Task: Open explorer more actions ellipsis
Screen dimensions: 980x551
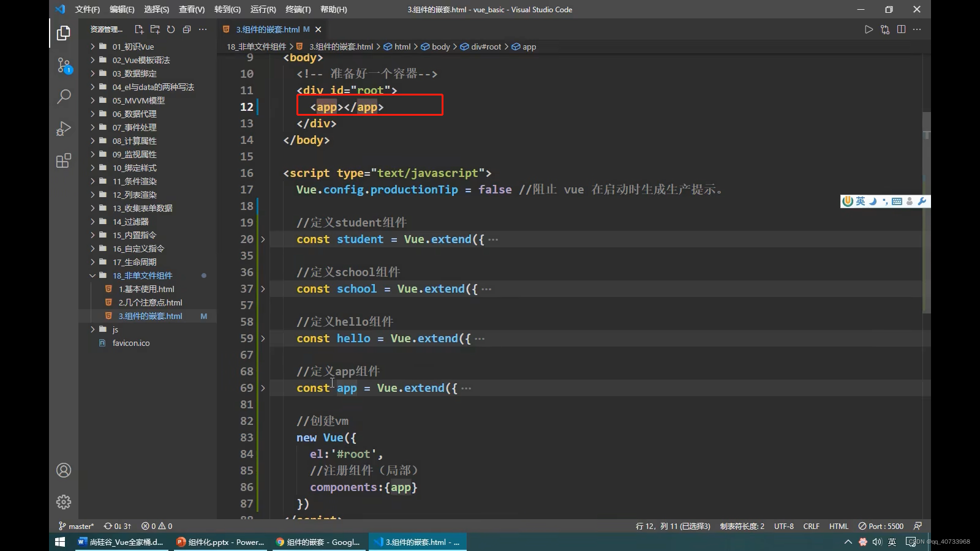Action: (203, 29)
